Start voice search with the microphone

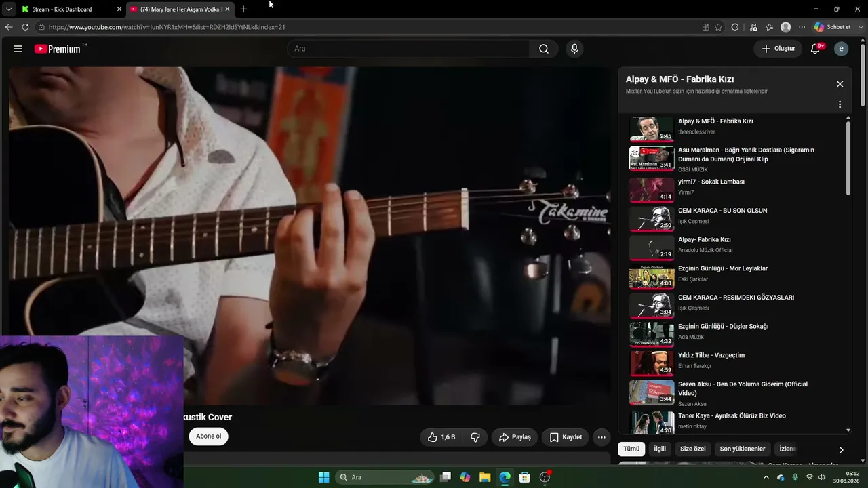coord(574,49)
